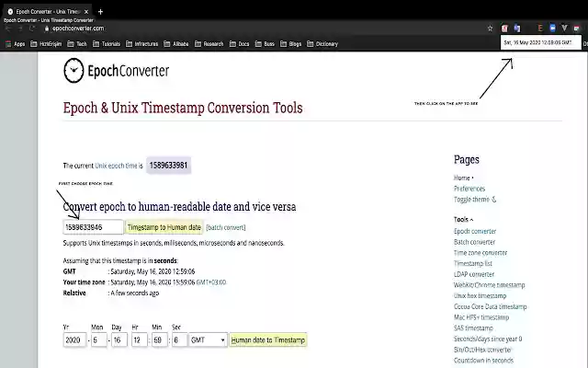Open the orange E extension icon
This screenshot has width=588, height=368.
(x=540, y=29)
